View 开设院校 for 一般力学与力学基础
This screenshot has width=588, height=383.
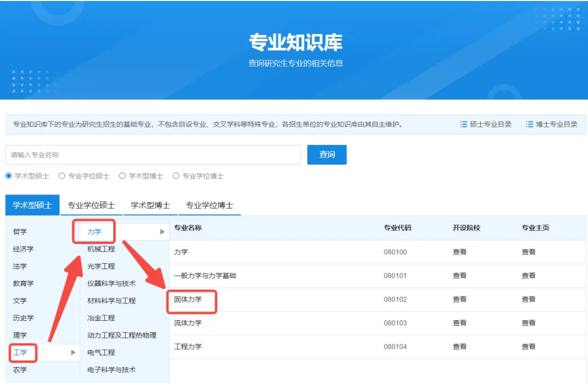[x=460, y=276]
